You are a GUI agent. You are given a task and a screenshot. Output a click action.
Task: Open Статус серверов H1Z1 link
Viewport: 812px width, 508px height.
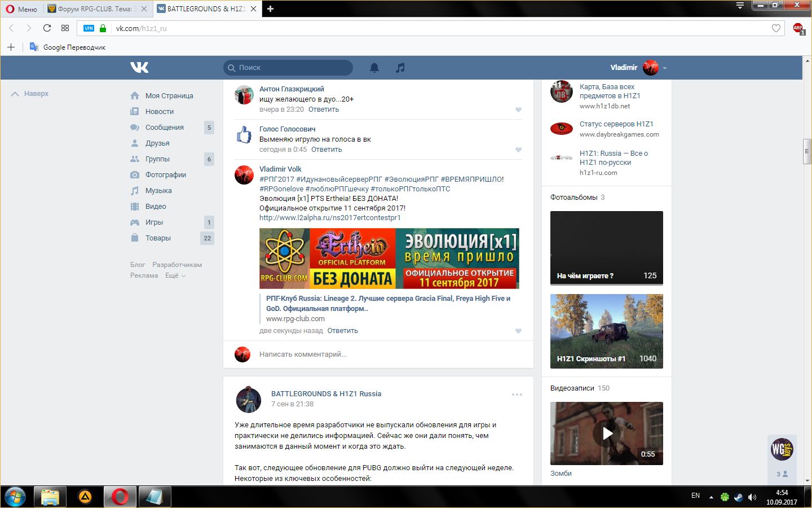[x=616, y=124]
